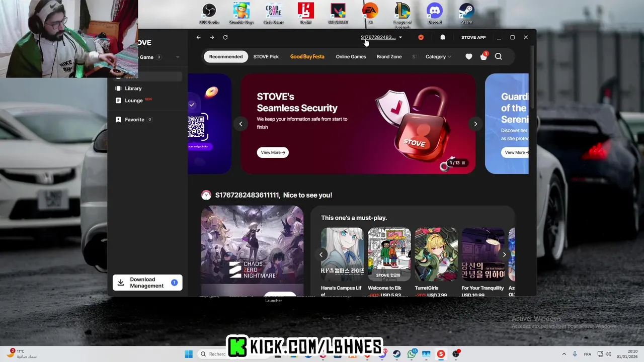
Task: Click View More on the Guardian banner
Action: [515, 152]
